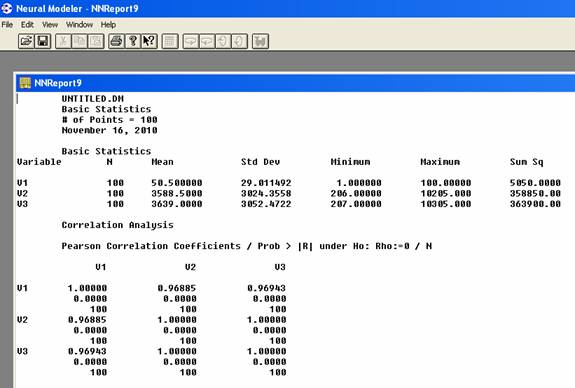This screenshot has width=575, height=388.
Task: Click the Sum Sq column header
Action: point(527,162)
